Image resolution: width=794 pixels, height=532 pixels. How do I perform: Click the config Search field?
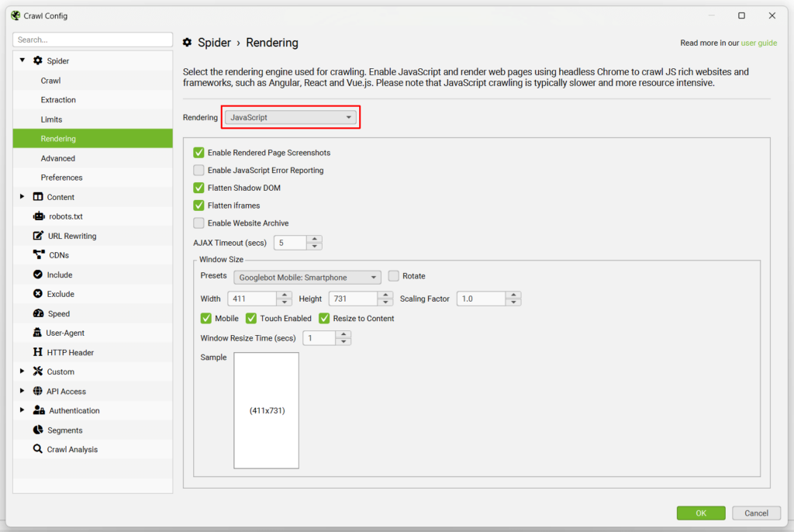click(92, 40)
